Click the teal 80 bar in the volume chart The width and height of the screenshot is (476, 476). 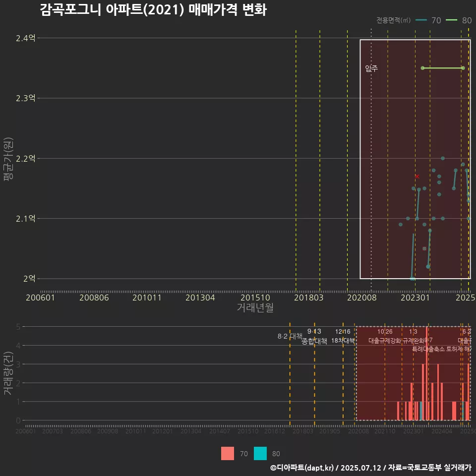point(421,411)
